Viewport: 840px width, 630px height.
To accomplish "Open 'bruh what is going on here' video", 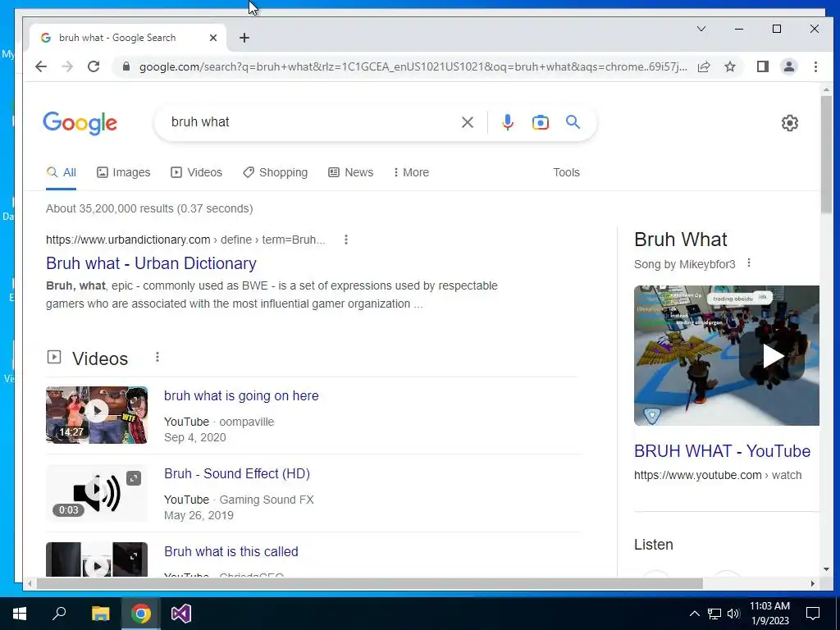I will (x=241, y=395).
